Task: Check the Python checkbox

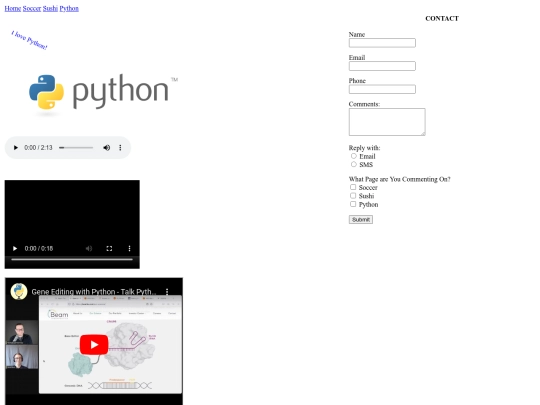Action: (353, 204)
